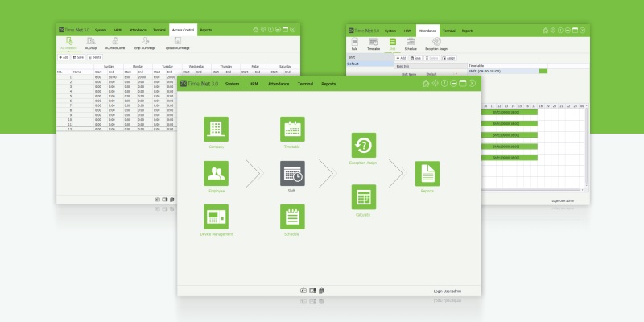Click Login User:admin text in front window

pyautogui.click(x=448, y=291)
